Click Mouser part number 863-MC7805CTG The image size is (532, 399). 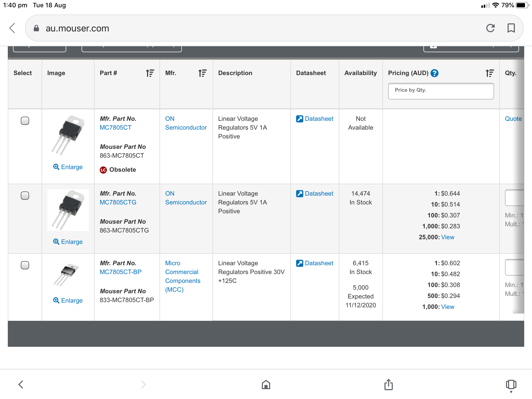pos(124,230)
